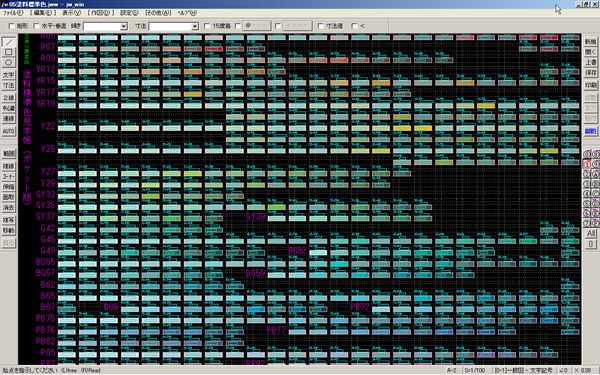Choose the 複写 copy tool
600x375 pixels.
click(x=8, y=220)
